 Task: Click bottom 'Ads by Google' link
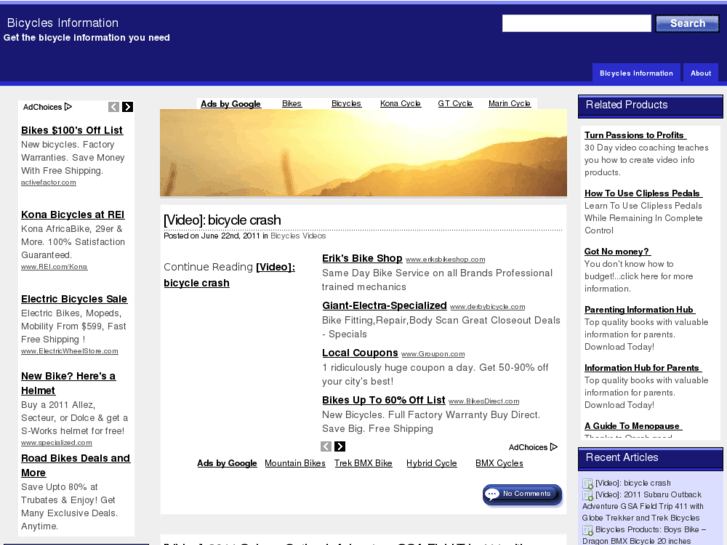pyautogui.click(x=227, y=463)
